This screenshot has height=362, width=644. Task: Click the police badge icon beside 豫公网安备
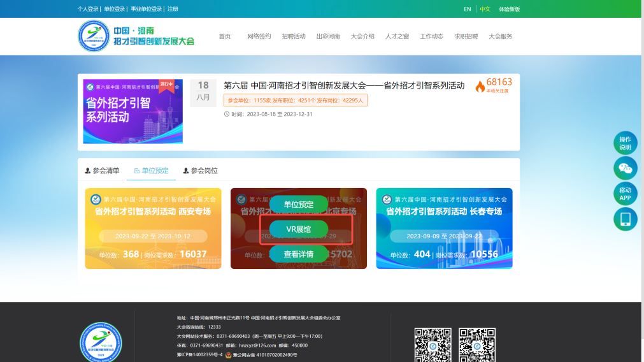228,355
